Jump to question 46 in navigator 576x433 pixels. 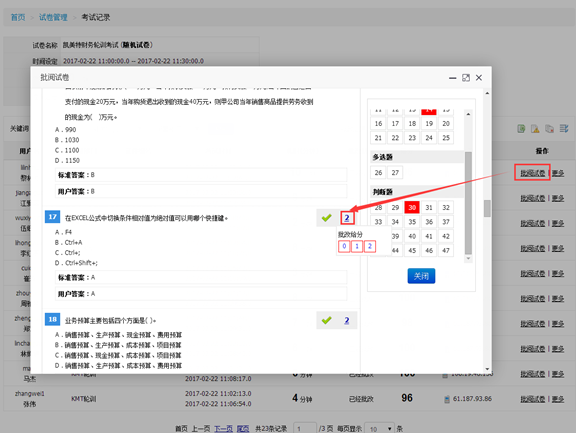[x=429, y=250]
